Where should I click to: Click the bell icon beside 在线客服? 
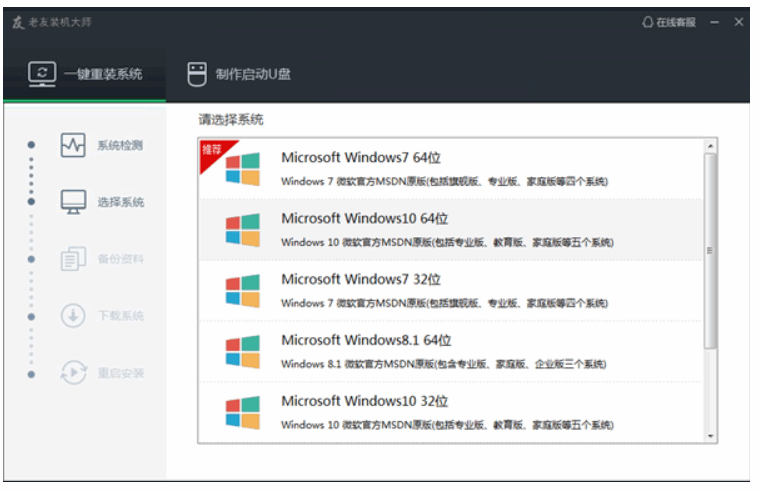(648, 22)
